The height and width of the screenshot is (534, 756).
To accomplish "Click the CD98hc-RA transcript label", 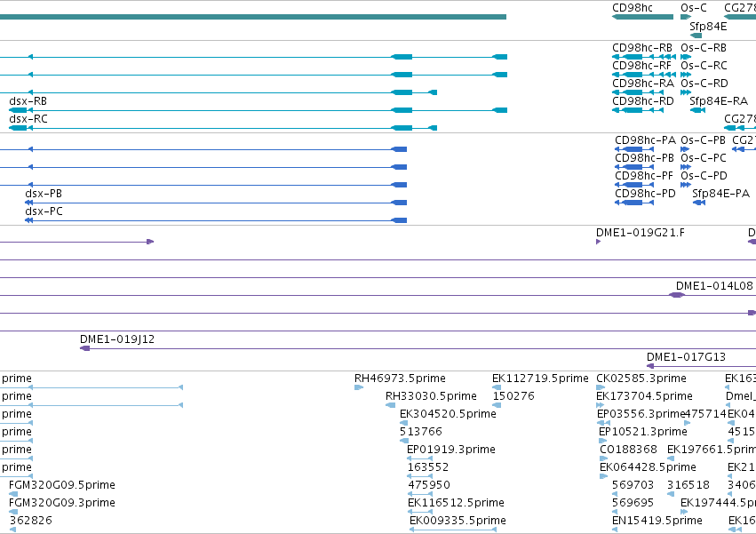I will [643, 84].
